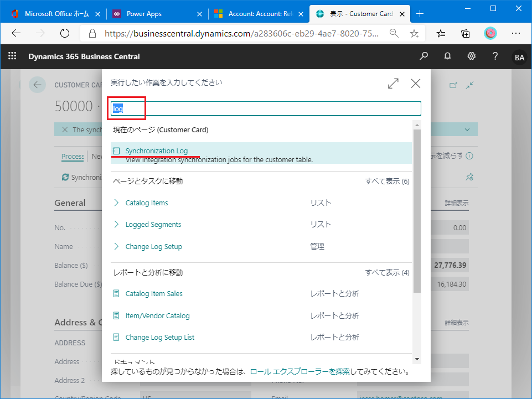This screenshot has height=399, width=532.
Task: Add page to browser favorites star
Action: click(x=414, y=33)
